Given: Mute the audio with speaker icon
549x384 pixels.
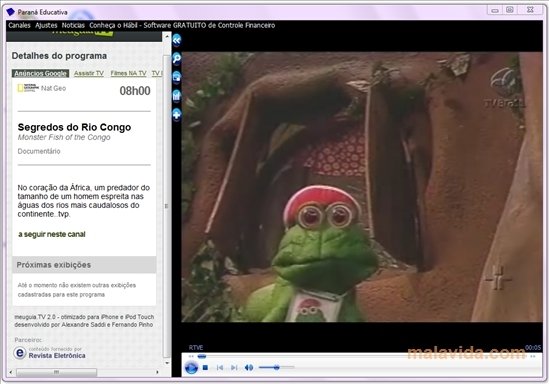Looking at the screenshot, I should tap(249, 368).
